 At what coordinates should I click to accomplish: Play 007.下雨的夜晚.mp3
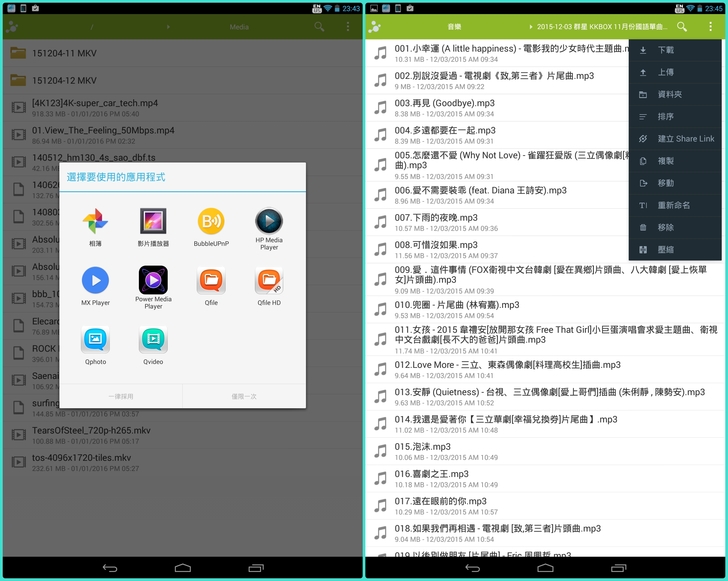[497, 222]
